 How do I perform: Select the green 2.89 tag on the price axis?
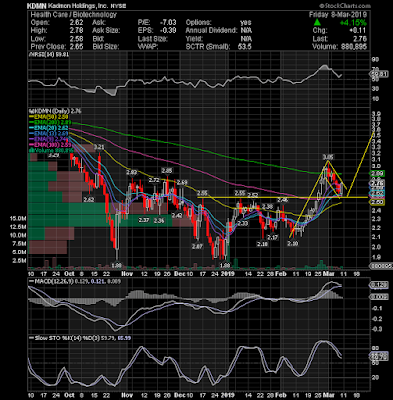click(x=377, y=174)
